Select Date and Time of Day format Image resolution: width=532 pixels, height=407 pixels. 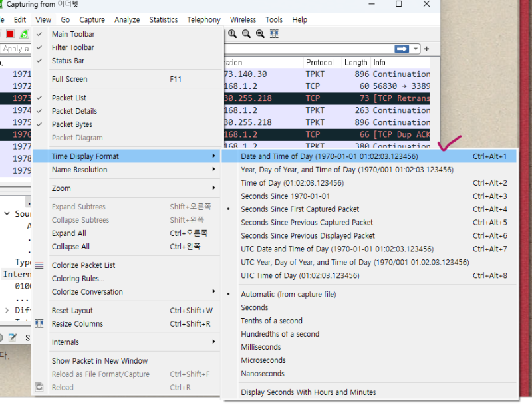point(329,156)
